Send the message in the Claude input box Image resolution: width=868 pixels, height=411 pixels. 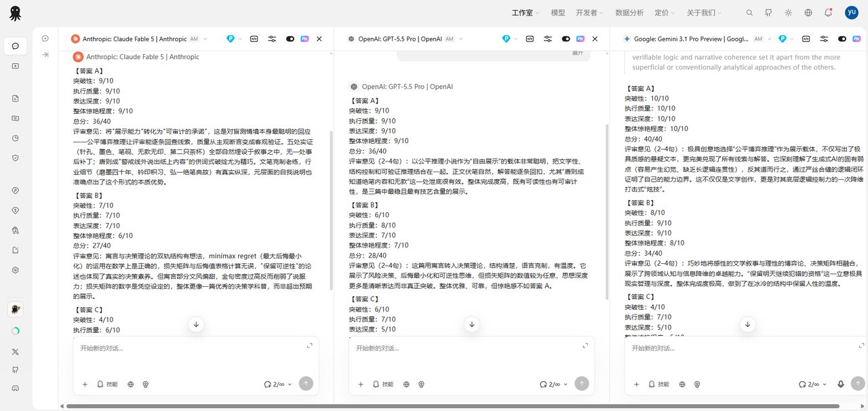[x=306, y=383]
